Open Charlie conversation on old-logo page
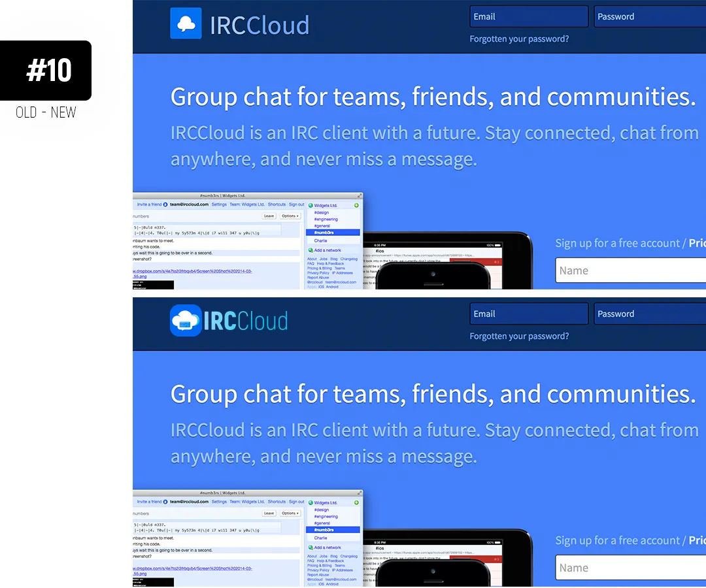This screenshot has width=706, height=588. coord(320,240)
